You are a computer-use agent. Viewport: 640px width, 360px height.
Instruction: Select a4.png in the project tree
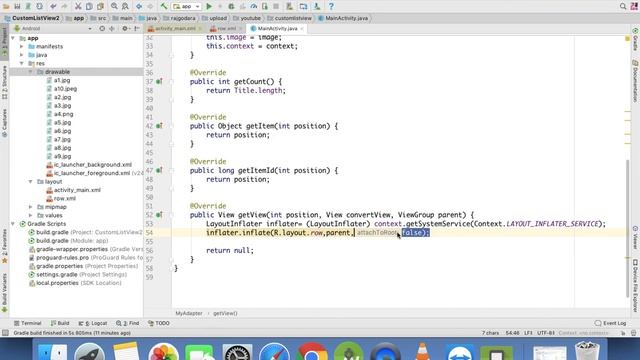tap(64, 114)
